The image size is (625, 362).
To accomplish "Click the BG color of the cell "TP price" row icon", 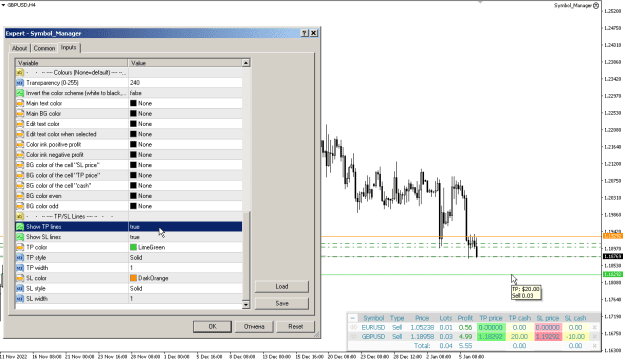I will click(x=20, y=175).
